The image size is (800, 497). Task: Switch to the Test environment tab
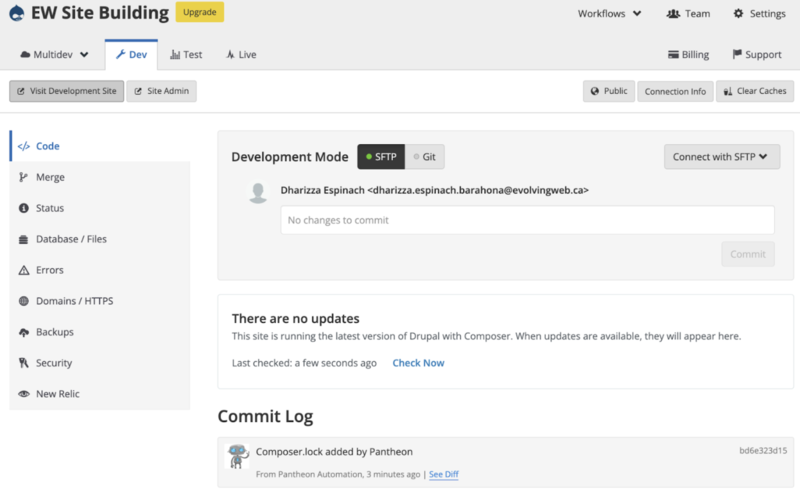(186, 55)
